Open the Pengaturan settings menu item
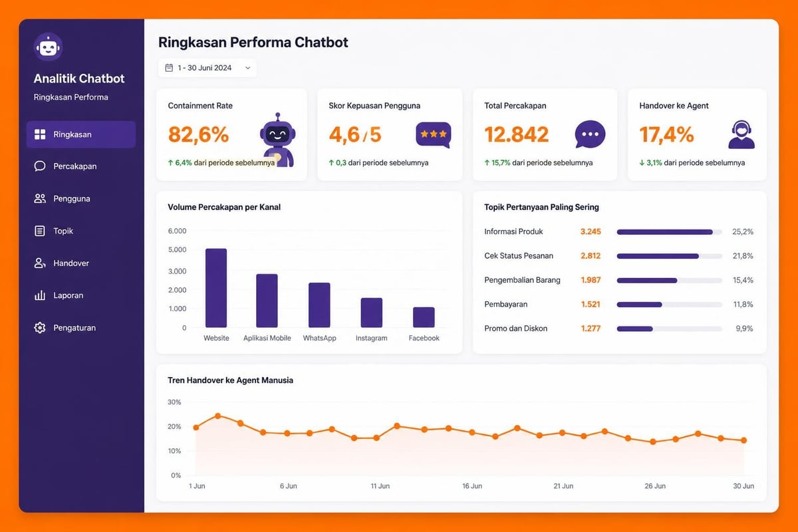 coord(81,328)
